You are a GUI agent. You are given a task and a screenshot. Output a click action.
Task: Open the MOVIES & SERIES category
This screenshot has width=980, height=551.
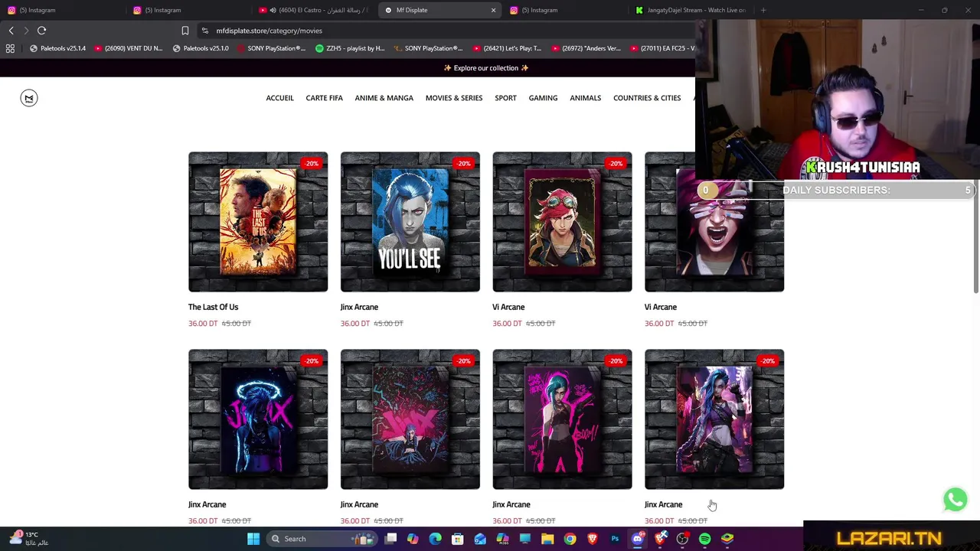coord(454,98)
